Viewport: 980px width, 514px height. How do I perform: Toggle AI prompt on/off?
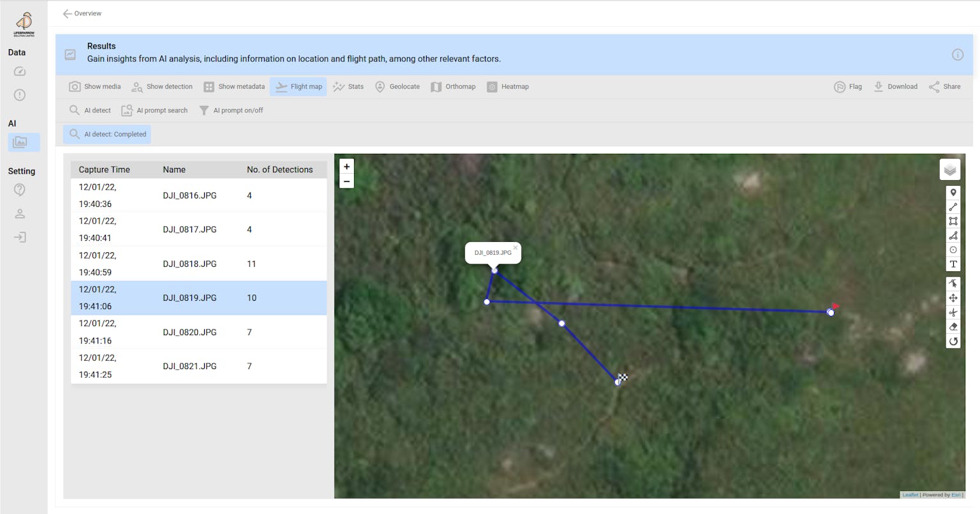click(x=231, y=110)
